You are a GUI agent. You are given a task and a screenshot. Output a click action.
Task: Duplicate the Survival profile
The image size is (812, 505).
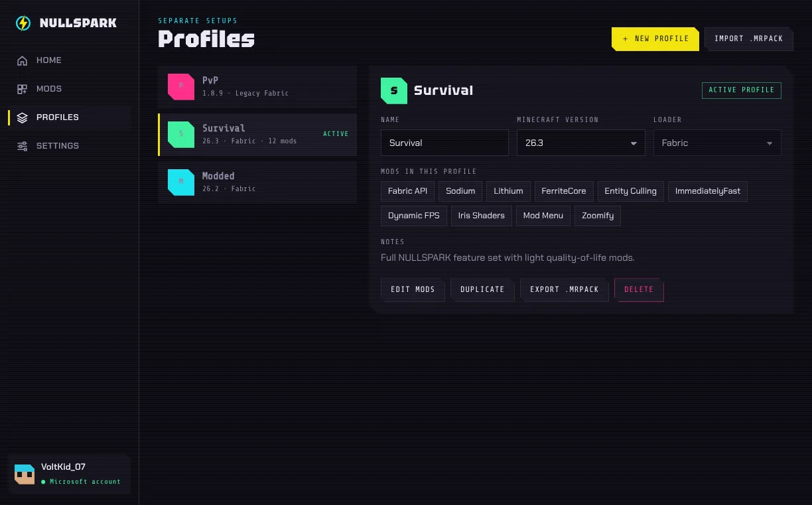click(482, 289)
